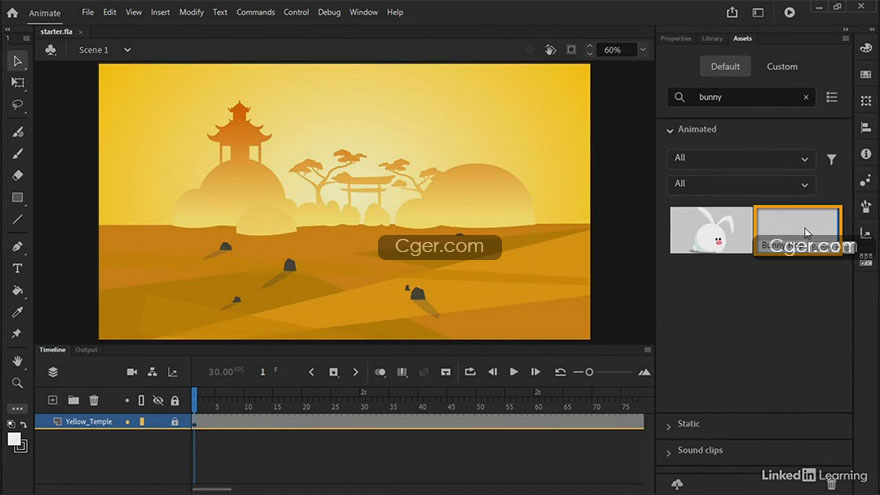Click the layer depth graph icon

173,372
